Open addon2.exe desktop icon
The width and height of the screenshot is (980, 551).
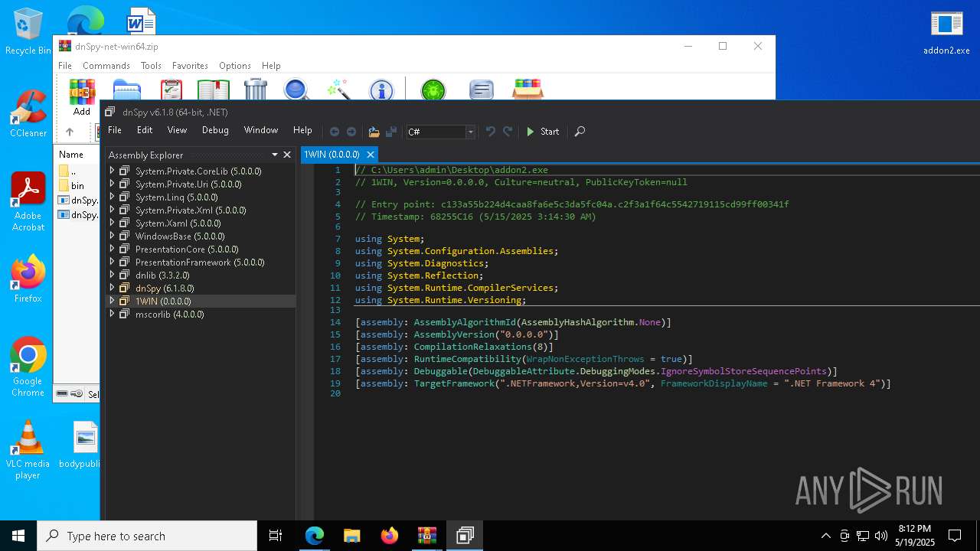(946, 34)
